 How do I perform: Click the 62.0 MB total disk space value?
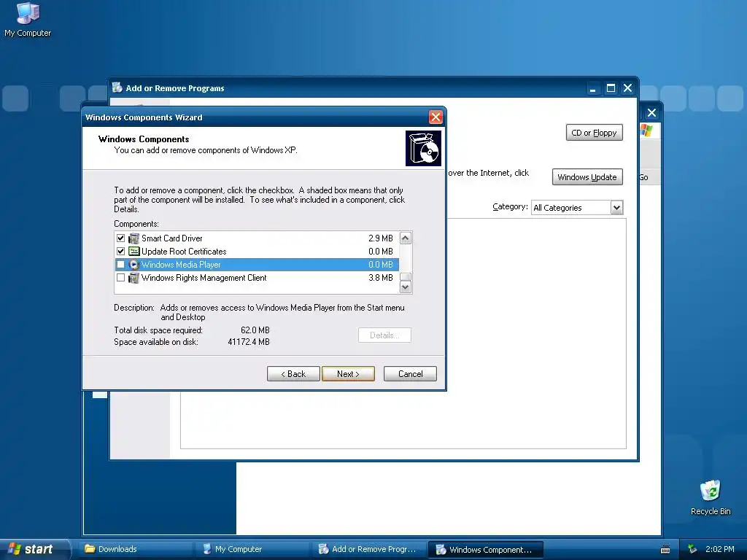tap(255, 330)
